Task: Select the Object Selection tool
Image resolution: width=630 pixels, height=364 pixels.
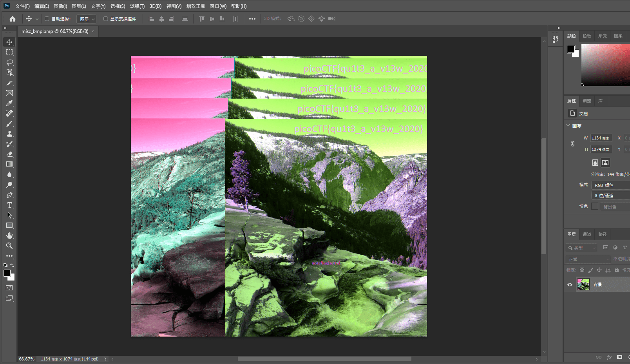Action: [x=9, y=72]
